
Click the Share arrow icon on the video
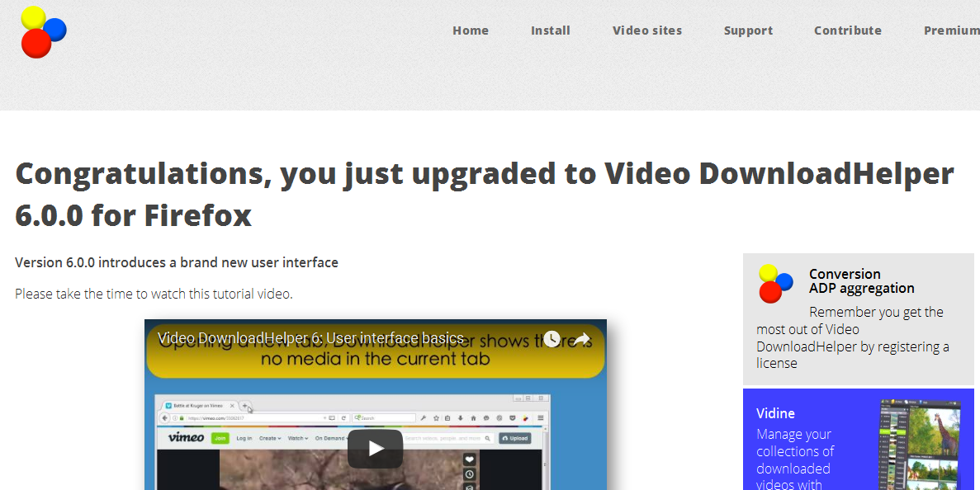pos(582,339)
